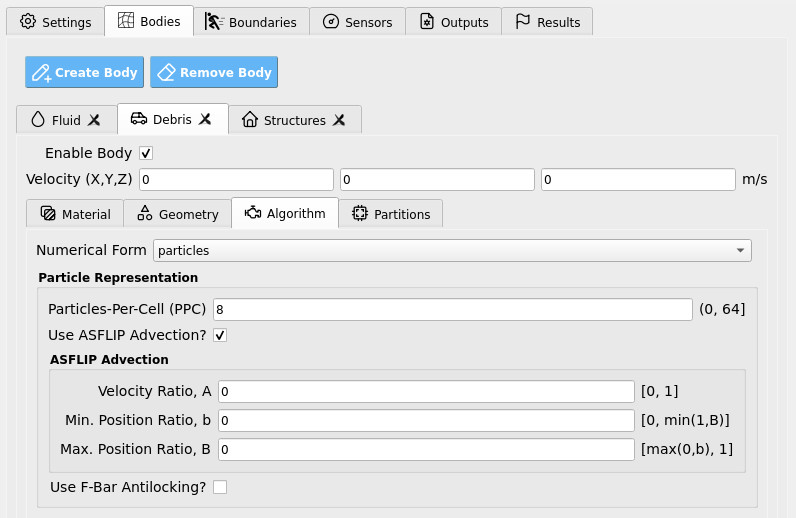Click the 'ASFLIP Advection' heading
The width and height of the screenshot is (796, 518).
click(x=109, y=360)
